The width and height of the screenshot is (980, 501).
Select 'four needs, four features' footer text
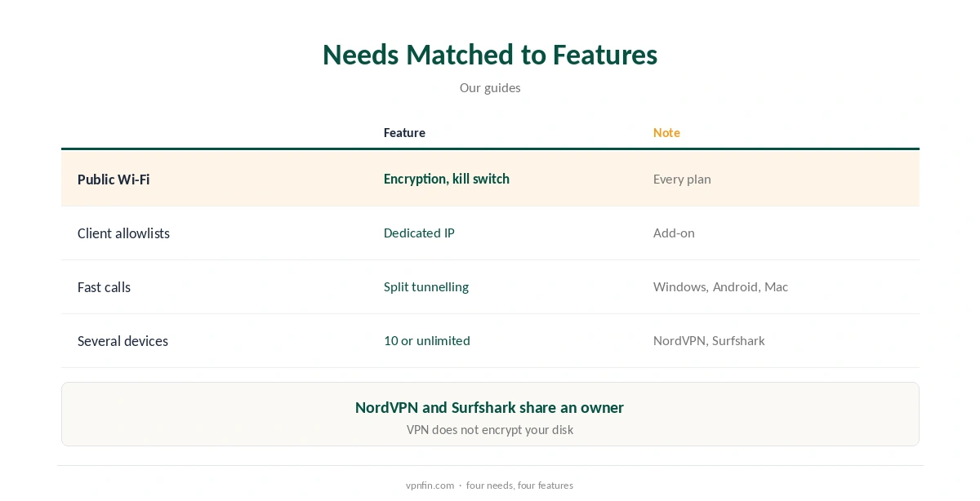click(x=519, y=485)
